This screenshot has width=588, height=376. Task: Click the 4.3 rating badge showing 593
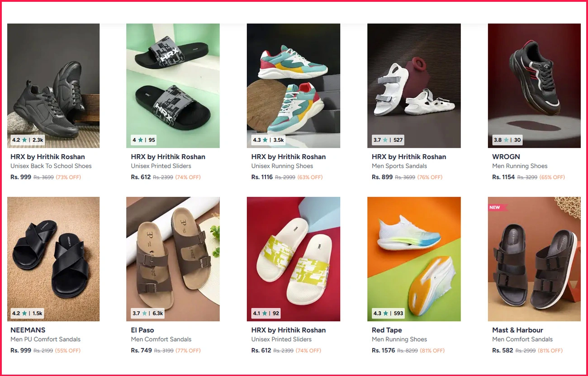point(388,313)
